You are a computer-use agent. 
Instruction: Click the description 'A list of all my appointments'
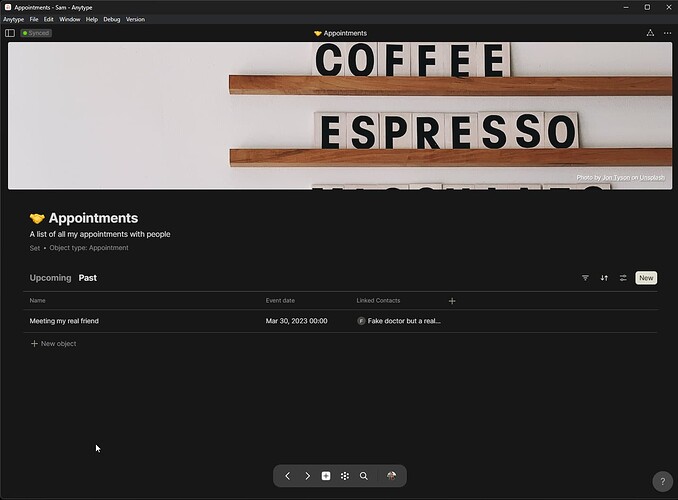pos(100,234)
